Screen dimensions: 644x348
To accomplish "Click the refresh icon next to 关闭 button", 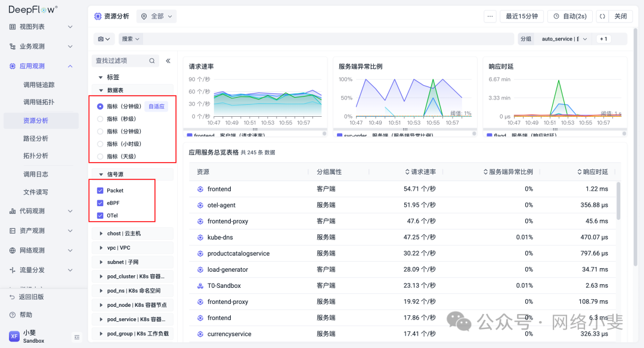I will tap(602, 15).
